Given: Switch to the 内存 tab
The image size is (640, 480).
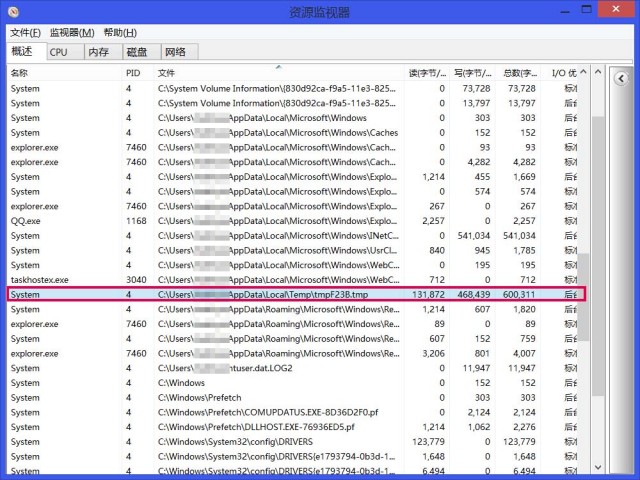Looking at the screenshot, I should [x=98, y=52].
